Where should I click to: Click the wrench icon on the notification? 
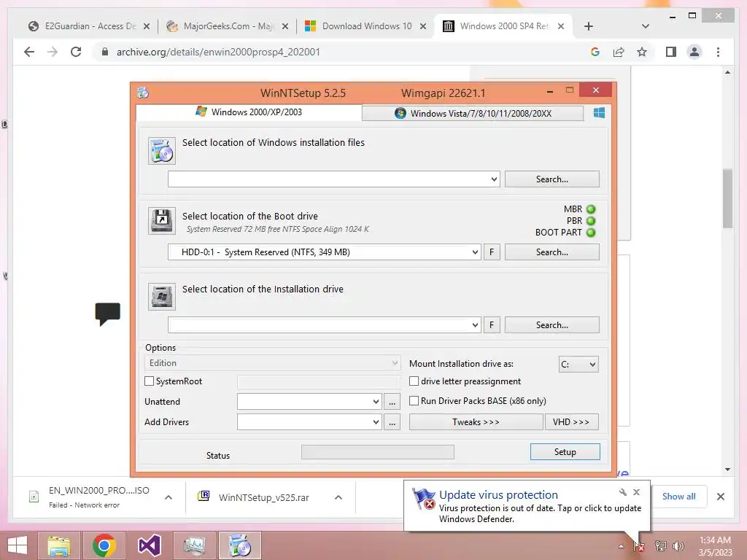(x=623, y=492)
